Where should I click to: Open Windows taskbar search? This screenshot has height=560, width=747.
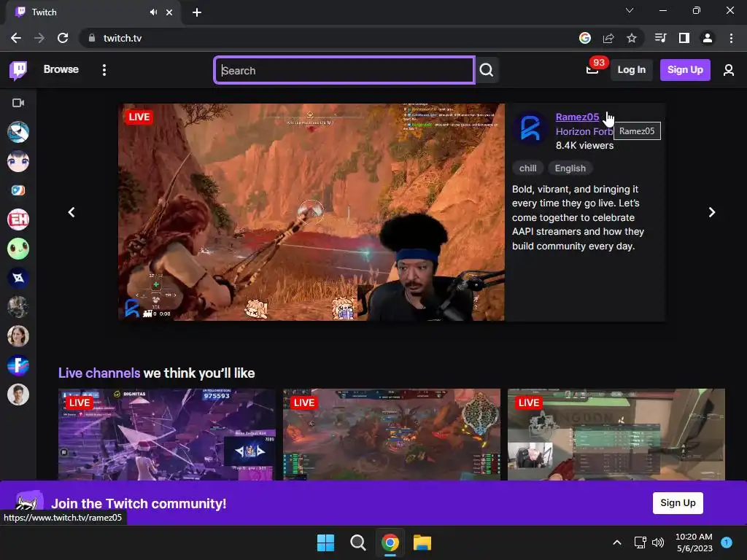[x=357, y=542]
